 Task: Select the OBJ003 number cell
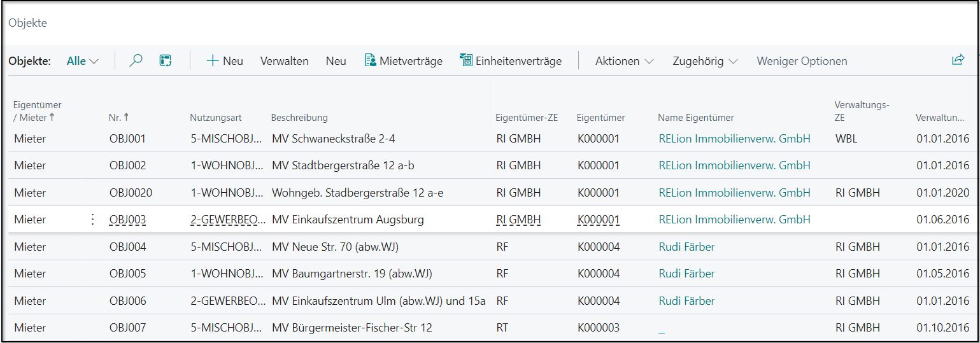click(127, 220)
